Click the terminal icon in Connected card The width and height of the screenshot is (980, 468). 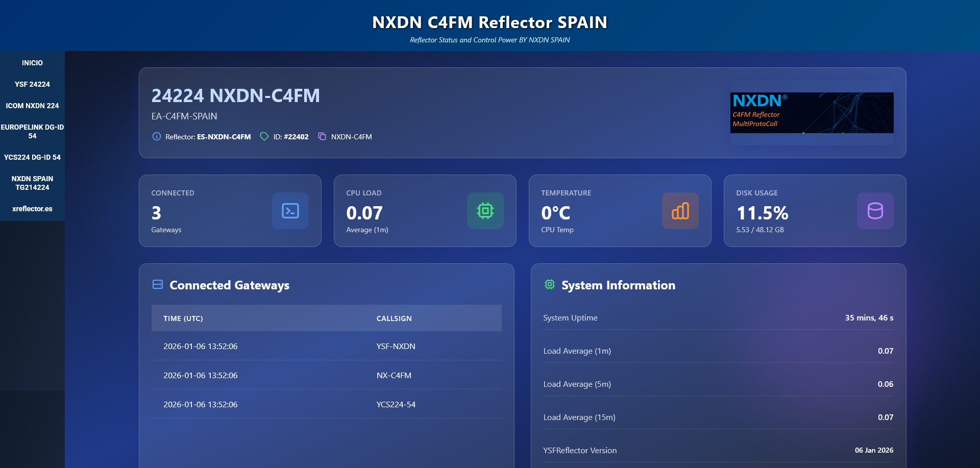click(x=290, y=211)
